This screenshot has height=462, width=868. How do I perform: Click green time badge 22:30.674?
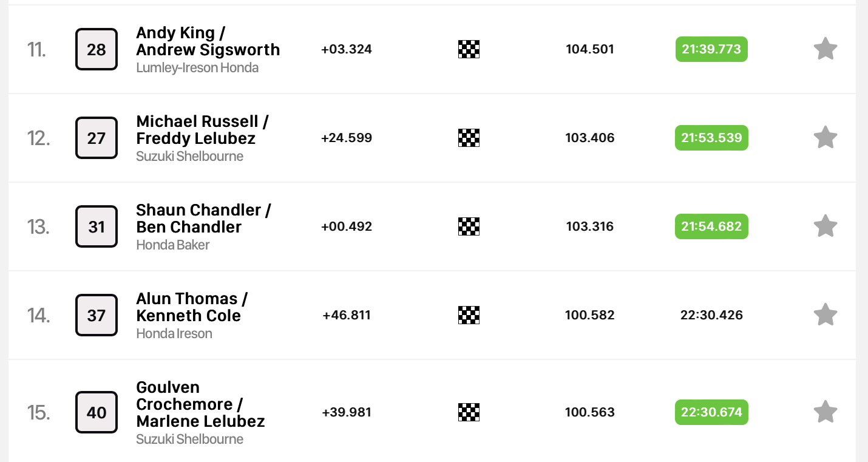(711, 412)
